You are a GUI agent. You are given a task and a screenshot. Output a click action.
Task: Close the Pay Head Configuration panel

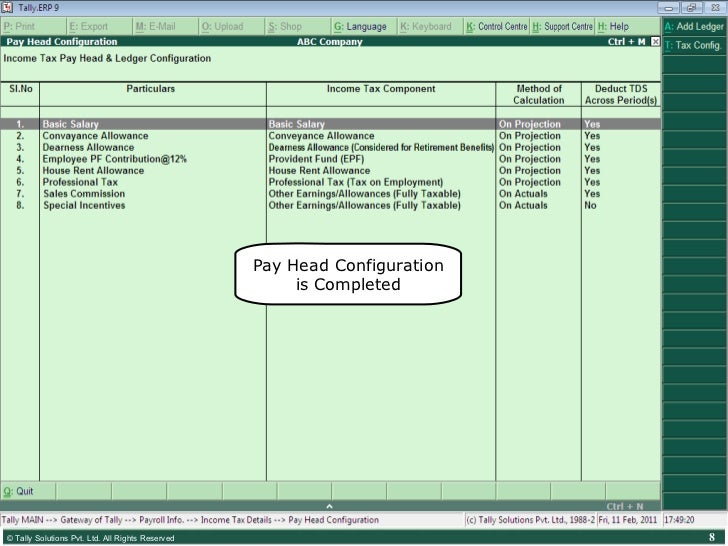tap(655, 42)
